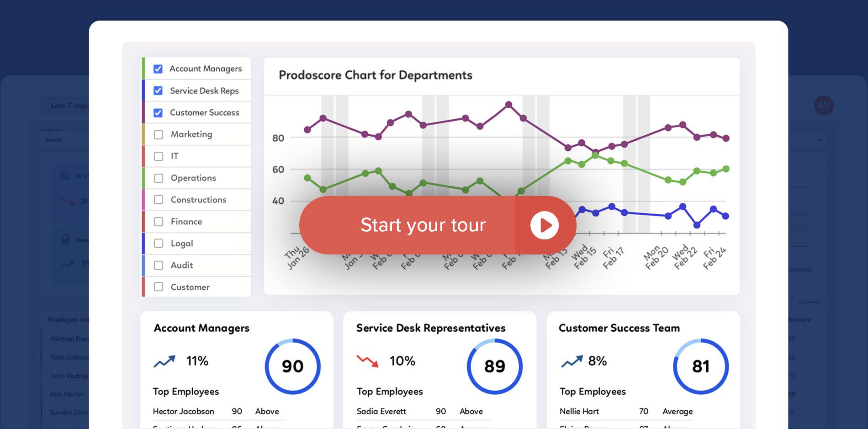Viewport: 868px width, 429px height.
Task: Click the 40 y-axis label
Action: [278, 201]
